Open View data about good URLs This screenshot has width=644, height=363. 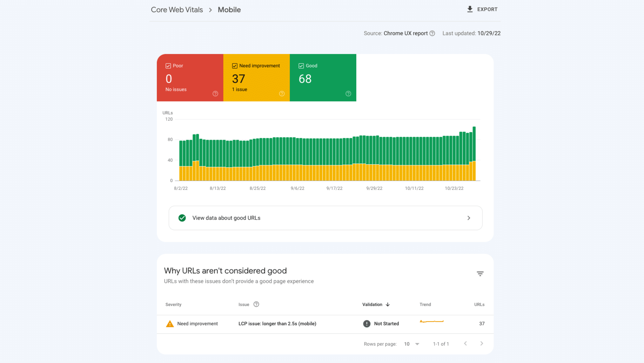click(325, 218)
